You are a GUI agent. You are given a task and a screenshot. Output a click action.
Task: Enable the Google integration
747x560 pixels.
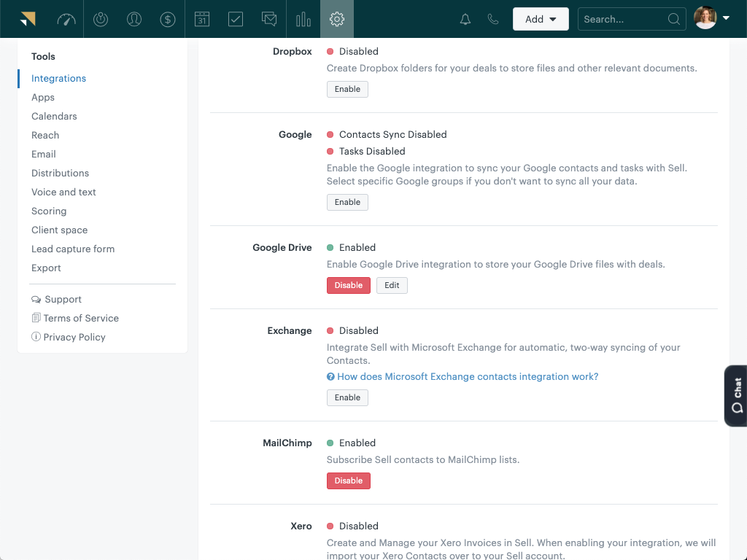coord(347,202)
